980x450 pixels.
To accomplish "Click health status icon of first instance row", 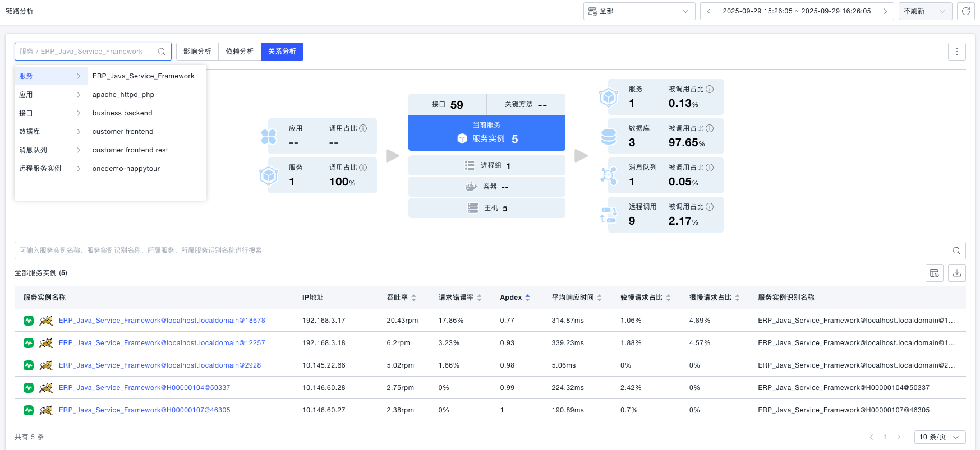I will coord(29,321).
